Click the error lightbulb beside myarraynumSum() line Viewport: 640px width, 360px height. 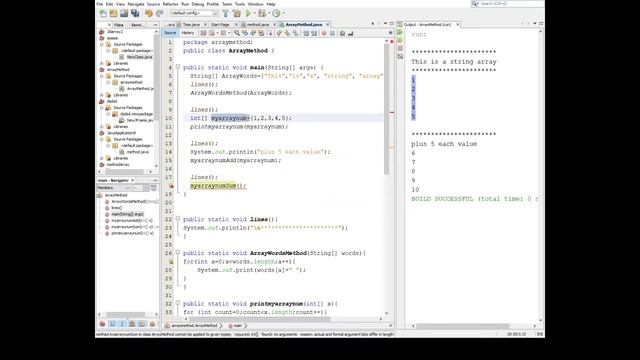tap(171, 186)
